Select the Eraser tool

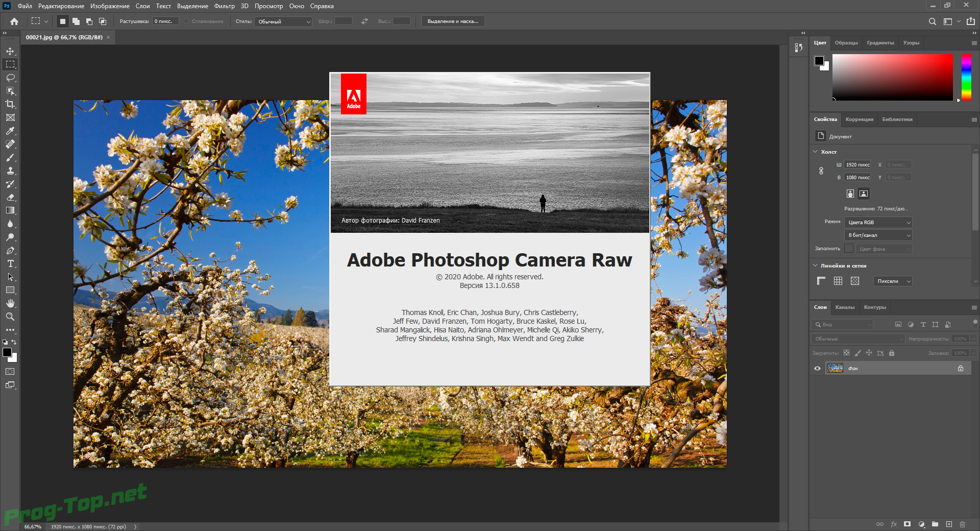point(10,197)
